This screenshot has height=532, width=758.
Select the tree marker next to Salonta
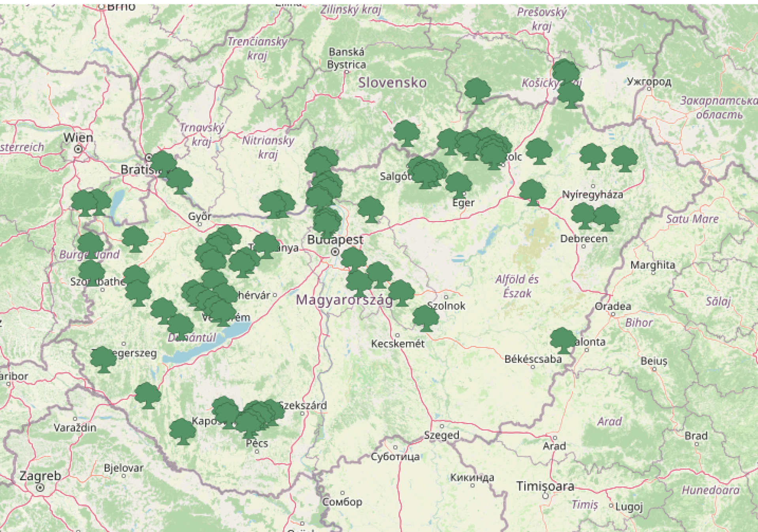click(563, 341)
